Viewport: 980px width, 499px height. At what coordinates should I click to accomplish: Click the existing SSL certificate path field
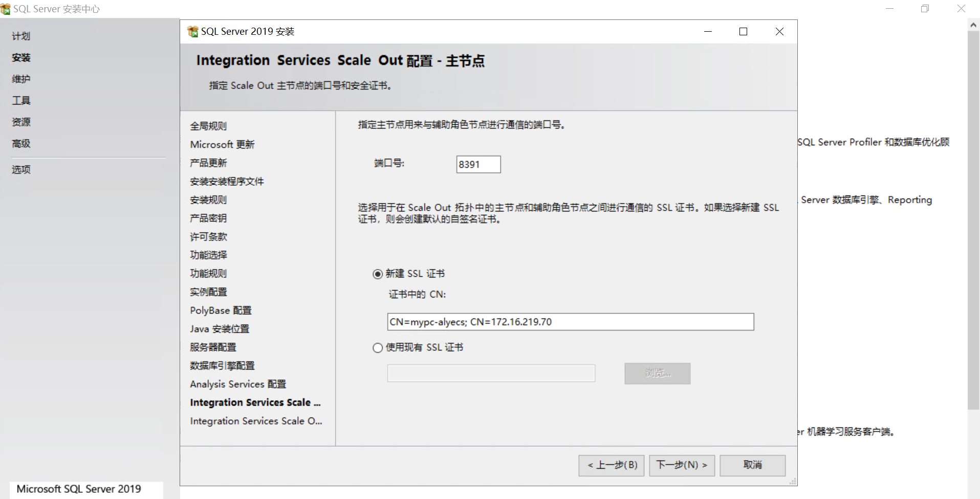[x=491, y=373]
